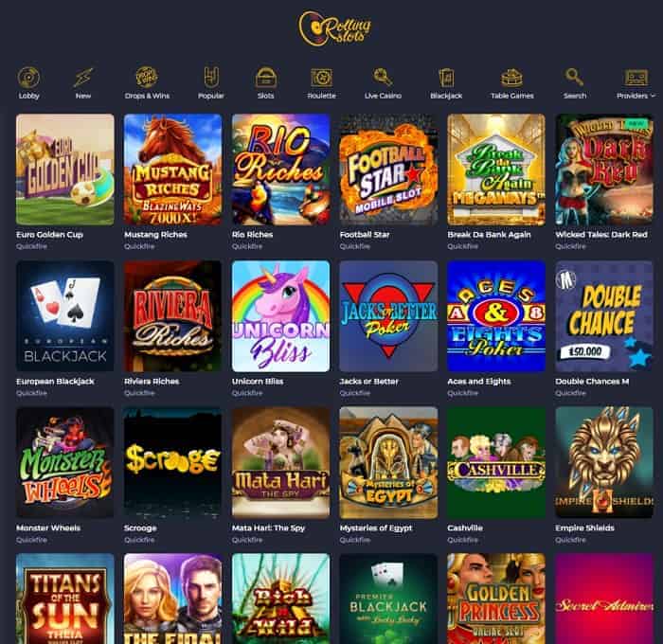Open the Lobby category icon
Viewport: 663px width, 644px height.
point(28,78)
